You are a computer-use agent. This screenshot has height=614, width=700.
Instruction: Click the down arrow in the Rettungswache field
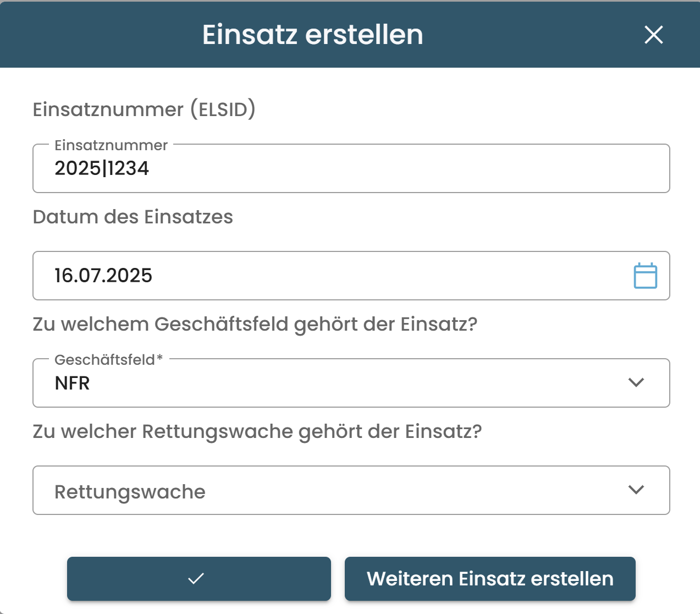point(636,490)
